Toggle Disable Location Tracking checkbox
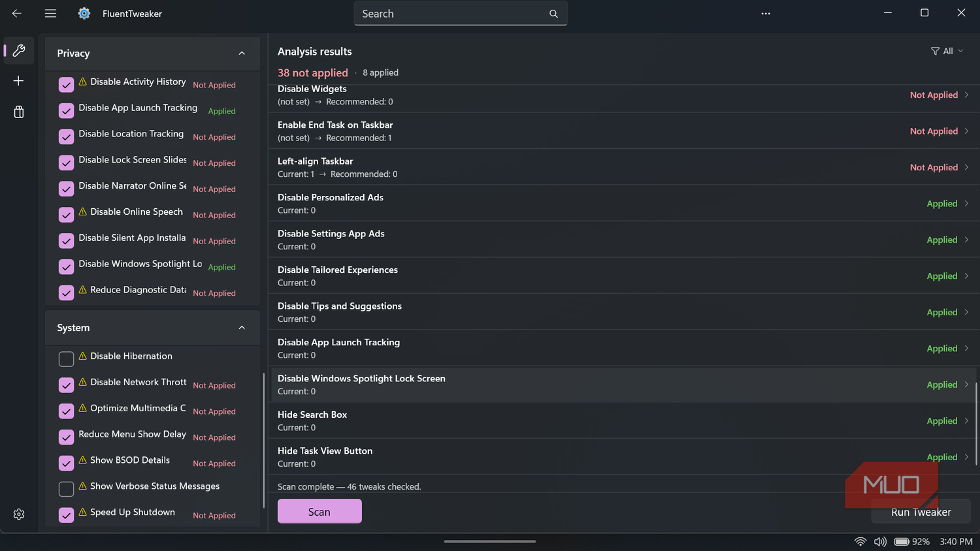980x551 pixels. click(x=66, y=136)
